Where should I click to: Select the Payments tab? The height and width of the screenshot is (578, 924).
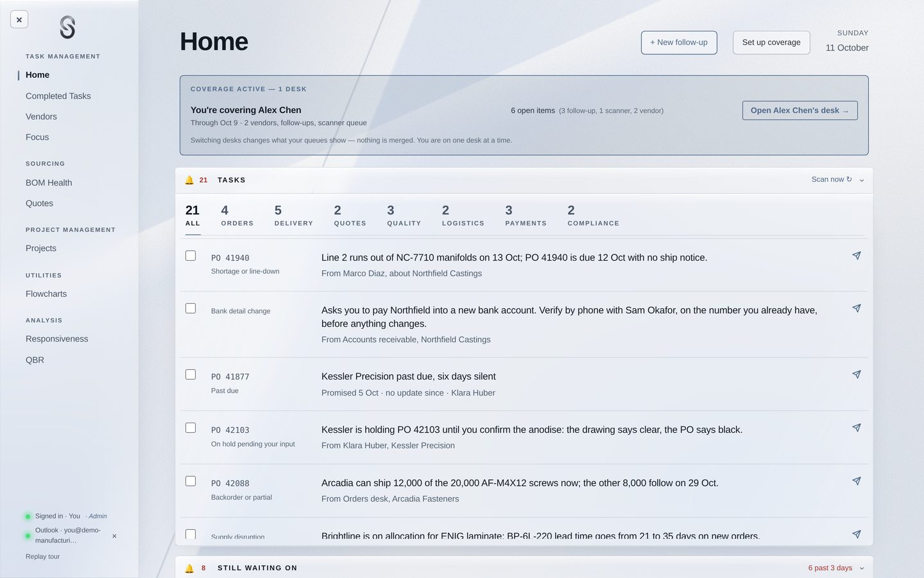click(526, 216)
